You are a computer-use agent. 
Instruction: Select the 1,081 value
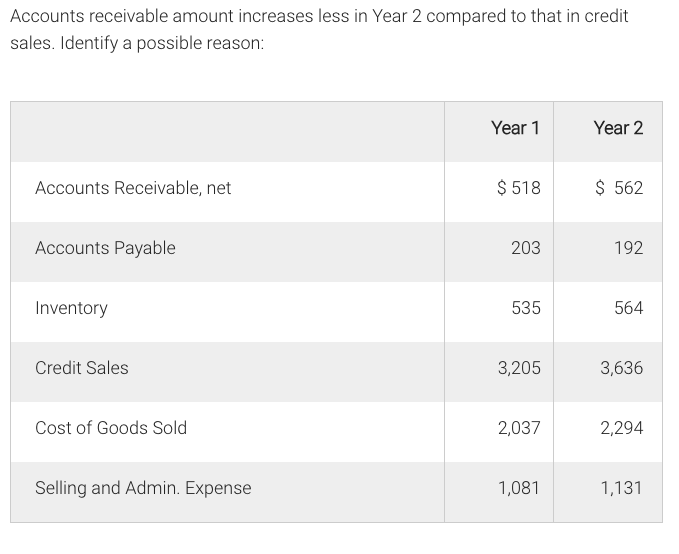519,488
